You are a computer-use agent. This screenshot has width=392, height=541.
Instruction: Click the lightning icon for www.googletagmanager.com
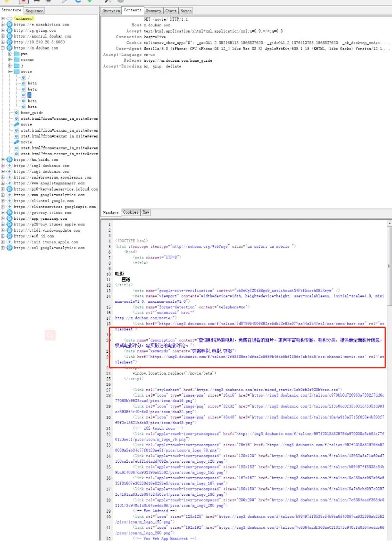click(x=9, y=183)
